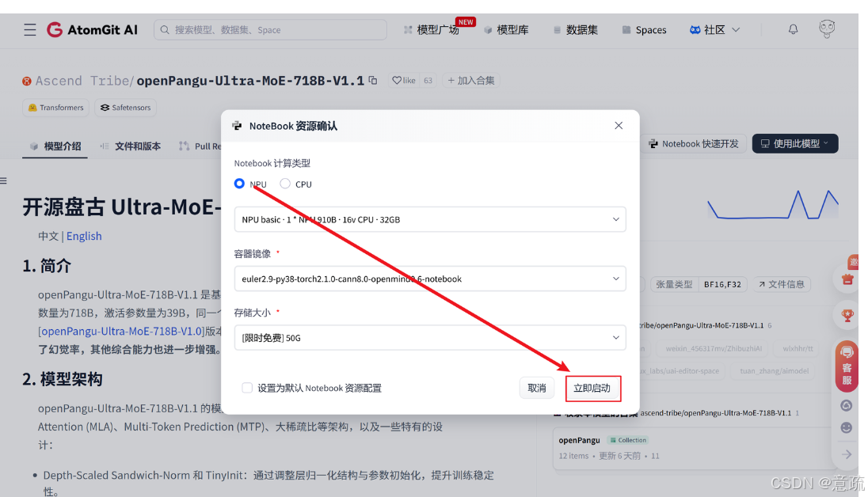The height and width of the screenshot is (497, 868).
Task: Click the arrow icon at bottom of sidebar
Action: (847, 454)
